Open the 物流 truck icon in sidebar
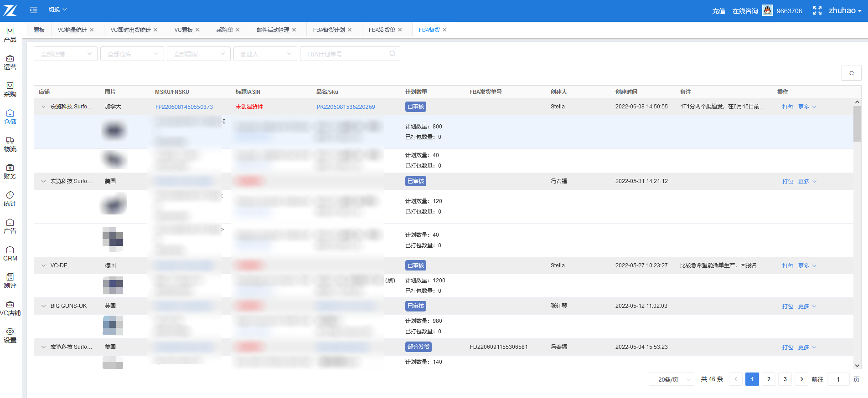Screen dimensions: 868x398 coord(10,141)
